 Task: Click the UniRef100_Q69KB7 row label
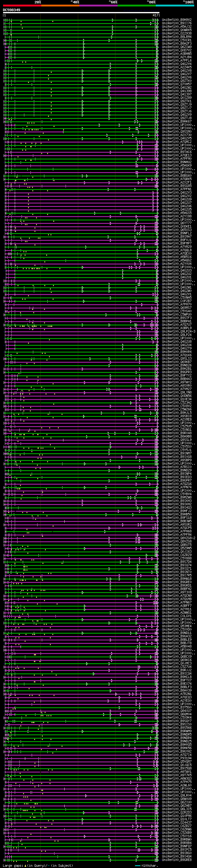point(177,361)
